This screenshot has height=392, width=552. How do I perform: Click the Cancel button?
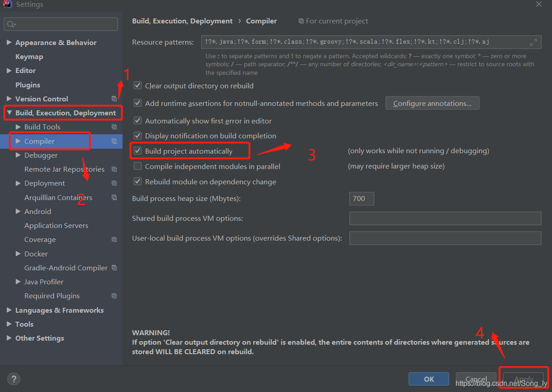point(476,379)
